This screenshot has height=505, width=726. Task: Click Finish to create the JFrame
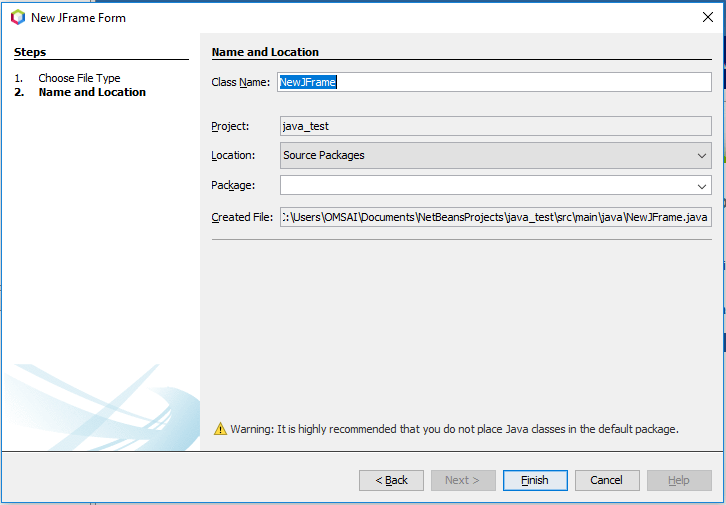(535, 480)
